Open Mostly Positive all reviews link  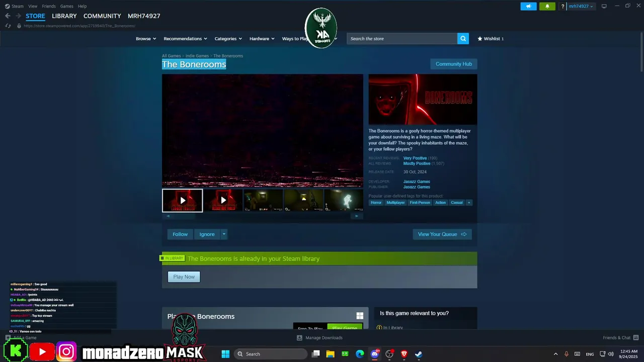click(417, 163)
